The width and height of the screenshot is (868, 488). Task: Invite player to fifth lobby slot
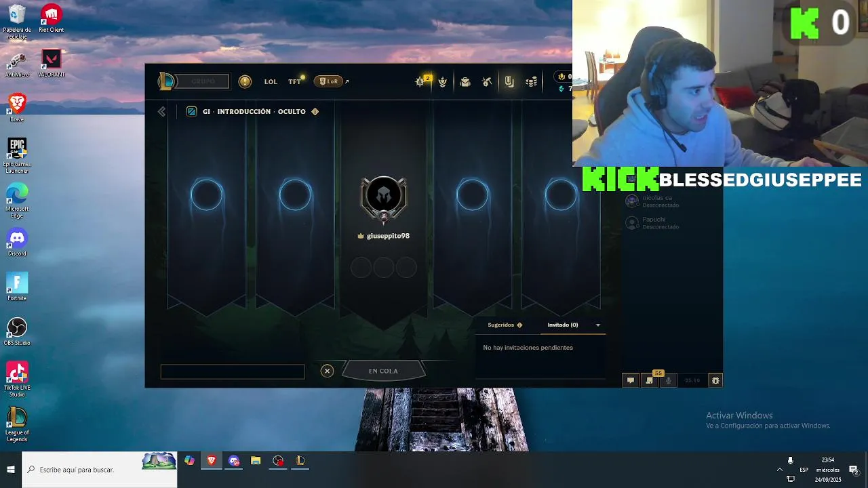click(561, 195)
